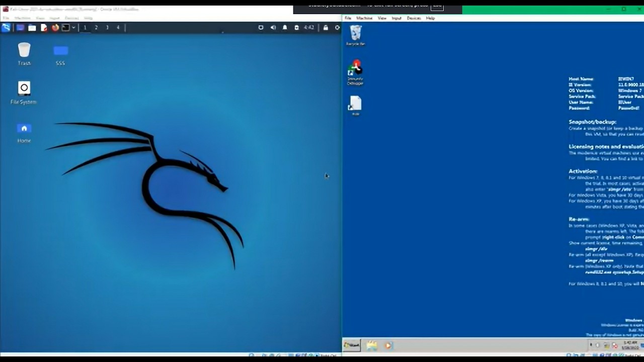Viewport: 644px width, 362px height.
Task: Open the Kali applications menu dragon icon
Action: (x=6, y=28)
